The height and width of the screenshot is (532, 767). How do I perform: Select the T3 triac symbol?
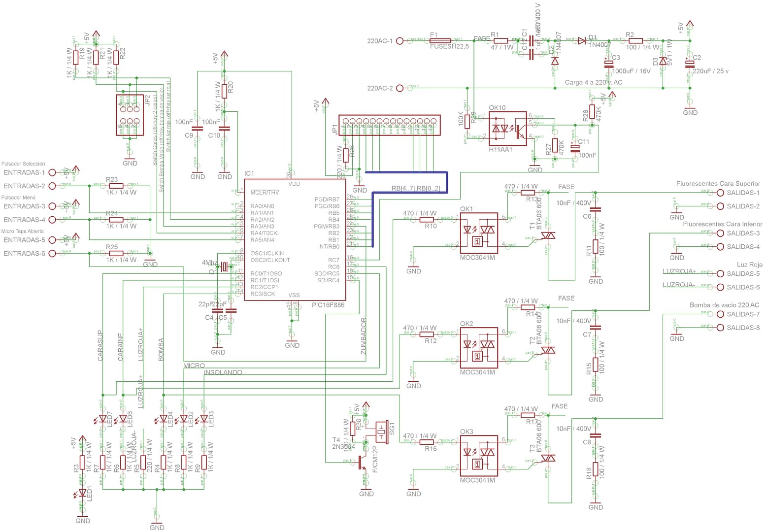click(x=548, y=458)
